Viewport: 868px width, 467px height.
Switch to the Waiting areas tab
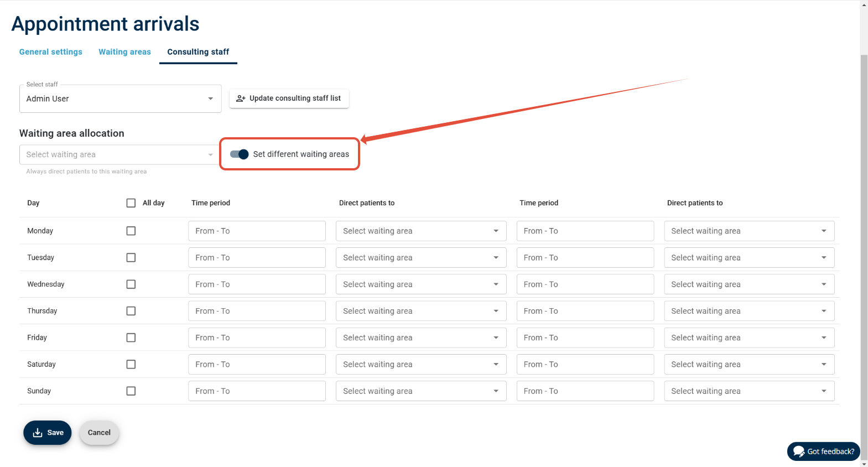(x=124, y=52)
